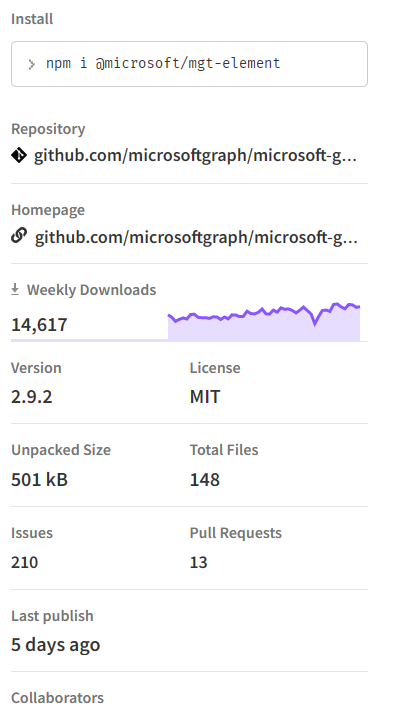Click the Collaborators heading
The height and width of the screenshot is (722, 411).
click(58, 698)
